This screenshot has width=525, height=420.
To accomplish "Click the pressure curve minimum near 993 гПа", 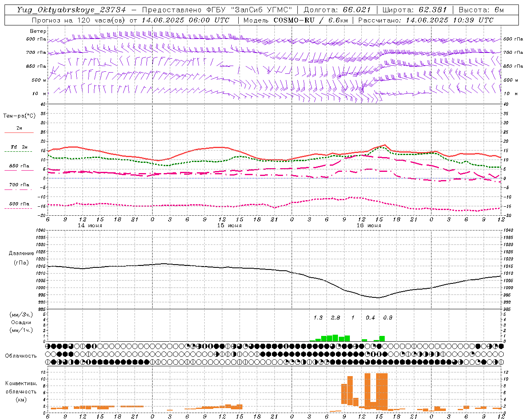I will pos(379,298).
